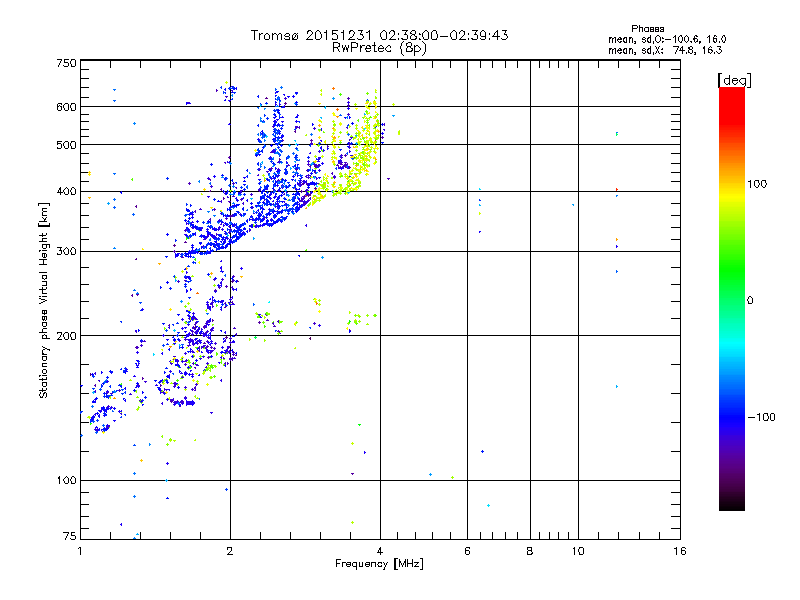Click the x-axis label '4'

(x=380, y=551)
